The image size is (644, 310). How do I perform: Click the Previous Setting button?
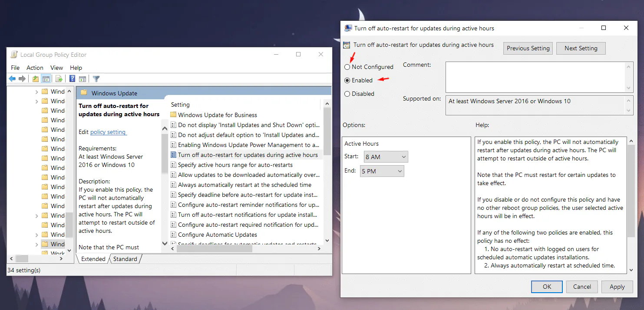[x=528, y=48]
